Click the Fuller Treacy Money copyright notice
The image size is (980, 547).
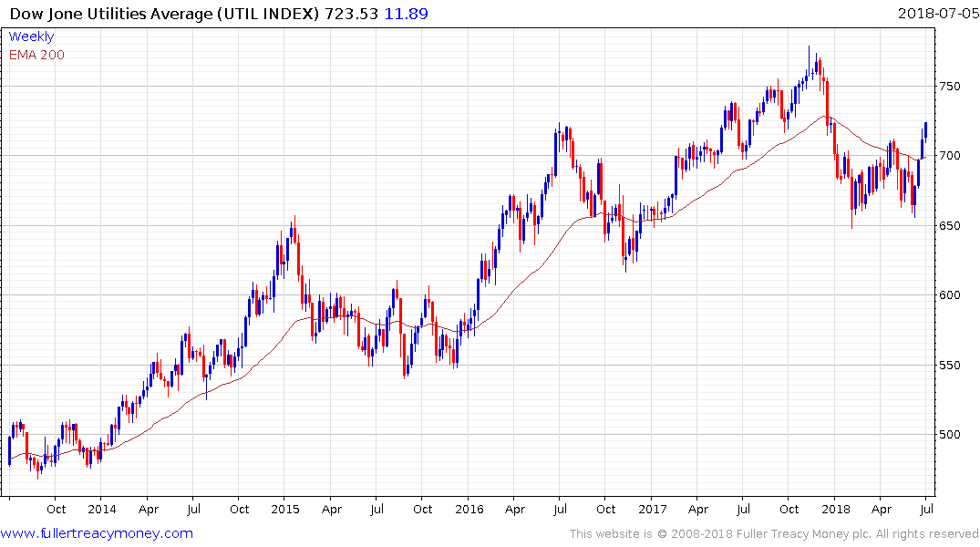[x=774, y=534]
